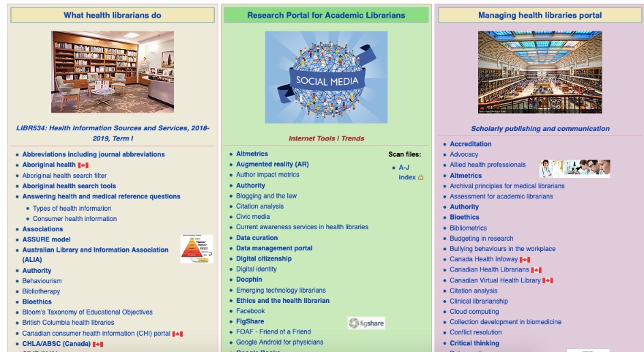Open the grand library hall photo

540,72
